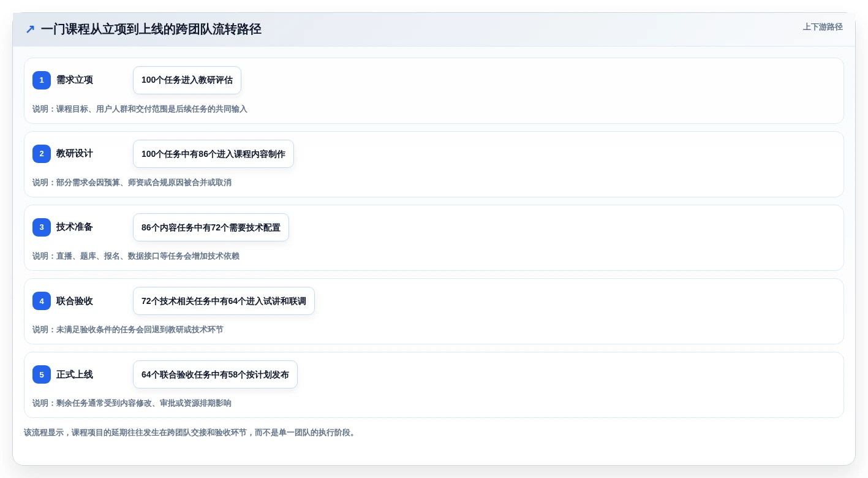Click the note about 直播、题库、报名、数据接口
Screen dimensions: 868x478
pos(136,256)
